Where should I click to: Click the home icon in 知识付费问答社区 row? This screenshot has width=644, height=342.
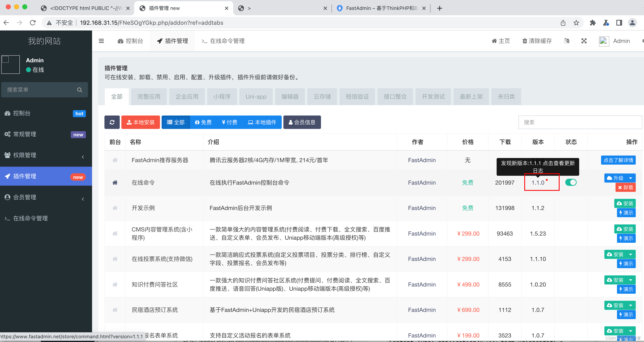tap(115, 284)
